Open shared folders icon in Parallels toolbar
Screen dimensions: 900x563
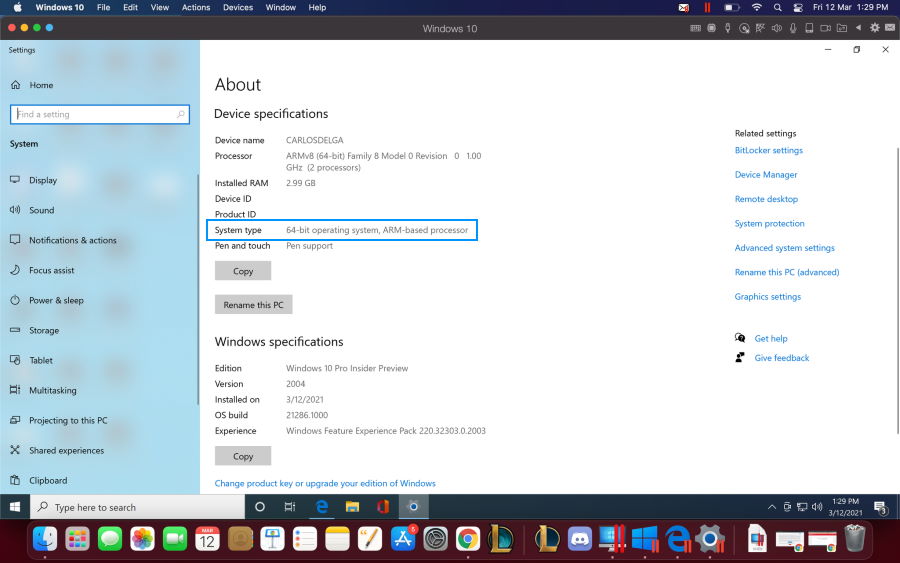tap(842, 28)
